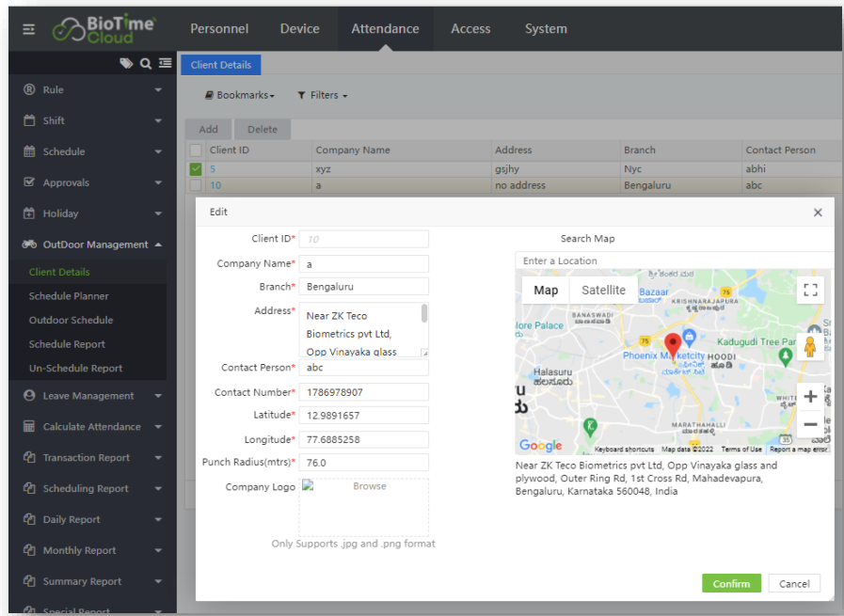Switch map to Satellite view
Viewport: 844px width, 616px height.
(x=603, y=291)
